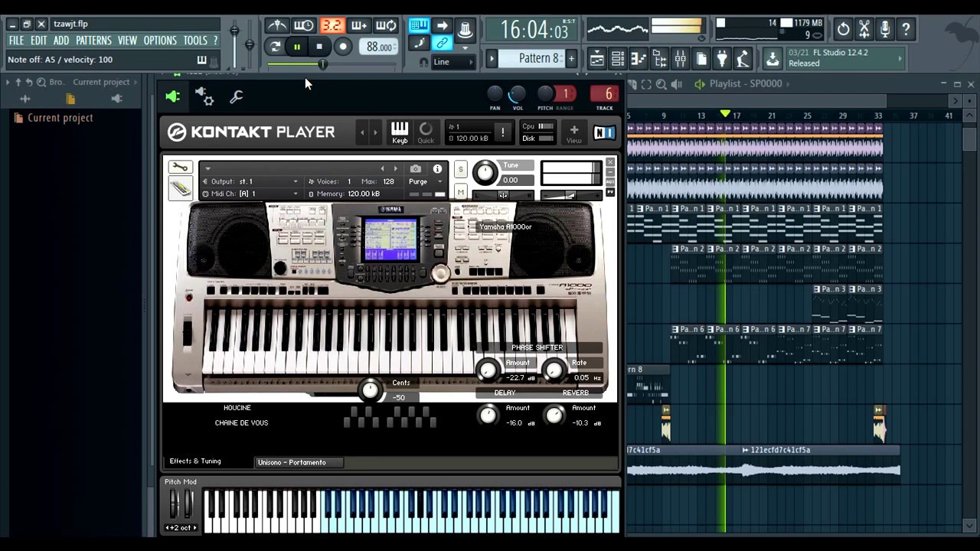The image size is (980, 551).
Task: Open the Purge dropdown menu
Action: click(425, 181)
